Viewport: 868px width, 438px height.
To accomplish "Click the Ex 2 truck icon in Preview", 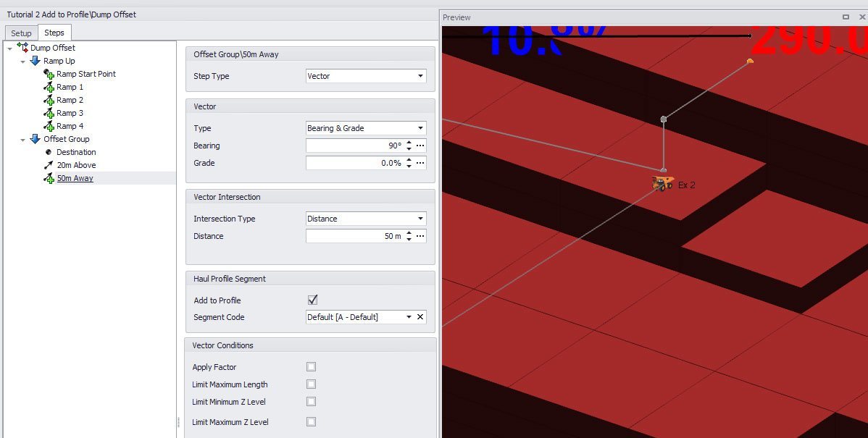I will 663,184.
